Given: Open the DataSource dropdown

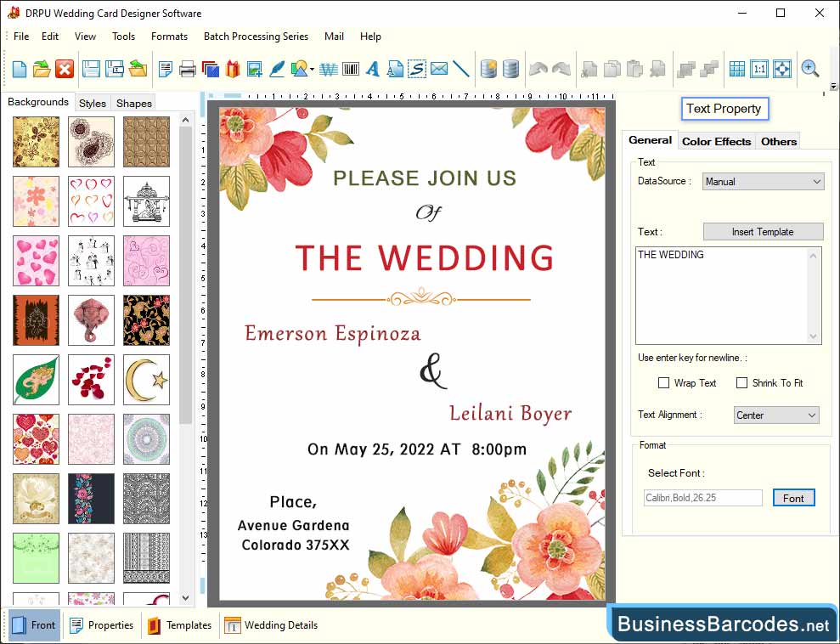Looking at the screenshot, I should point(763,182).
